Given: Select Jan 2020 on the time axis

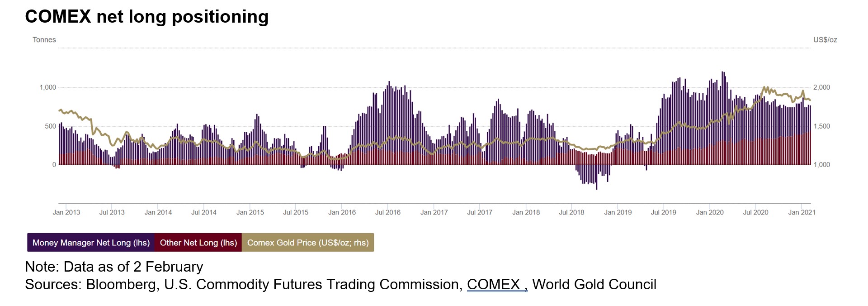Looking at the screenshot, I should pos(710,212).
